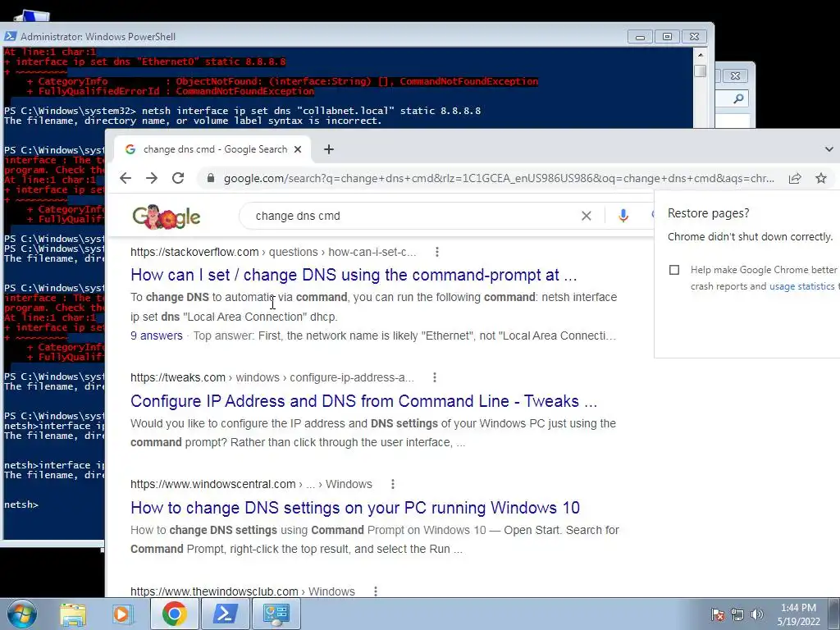This screenshot has height=630, width=840.
Task: Switch to 'change dns cmd - Google Search' tab
Action: point(212,149)
